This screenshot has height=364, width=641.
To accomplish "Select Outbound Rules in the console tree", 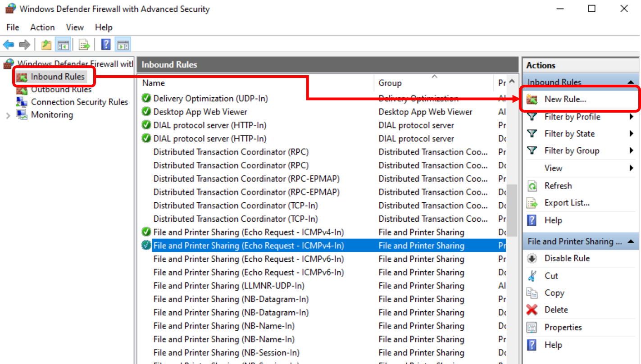I will point(61,89).
